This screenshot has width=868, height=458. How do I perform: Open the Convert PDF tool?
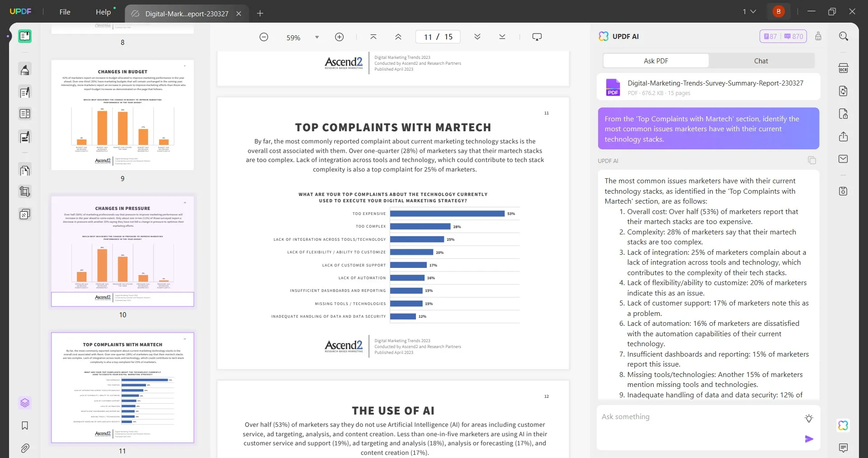844,91
